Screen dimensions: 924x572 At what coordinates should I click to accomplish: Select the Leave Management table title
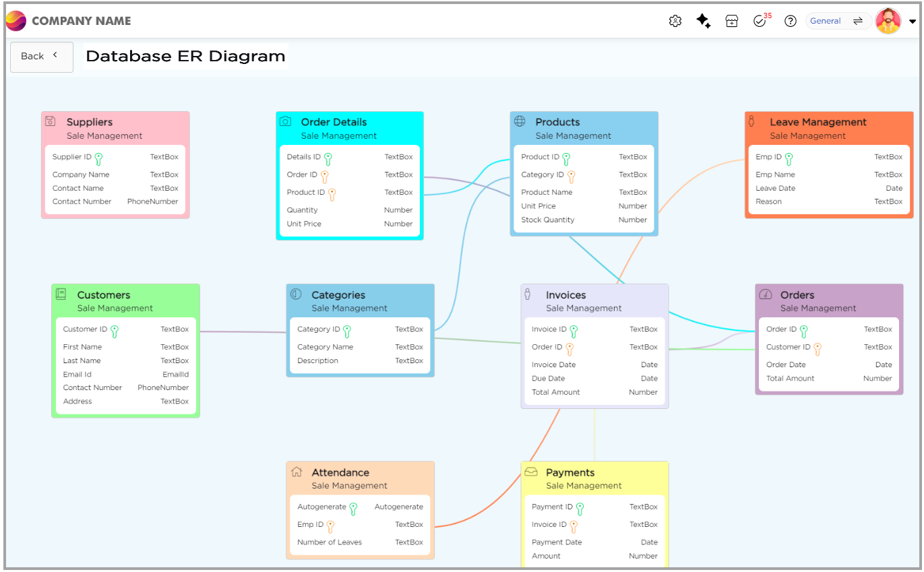(x=818, y=122)
